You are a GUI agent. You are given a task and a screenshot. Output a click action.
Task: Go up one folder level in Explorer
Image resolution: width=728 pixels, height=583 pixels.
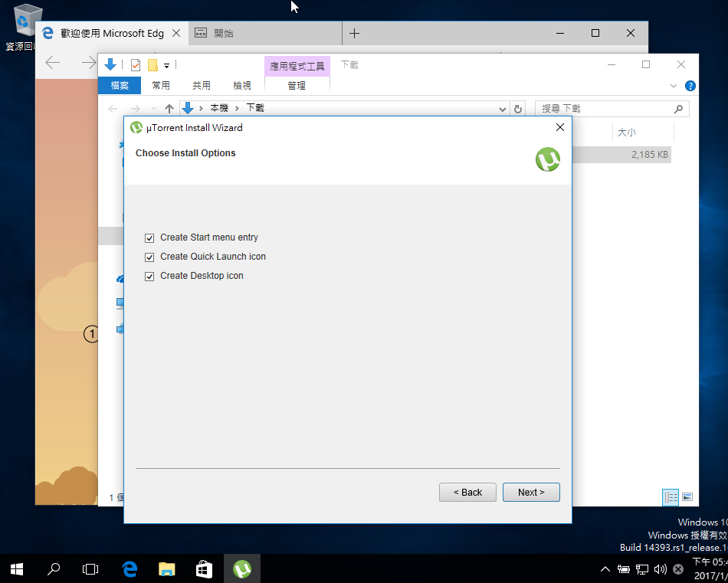(x=169, y=109)
